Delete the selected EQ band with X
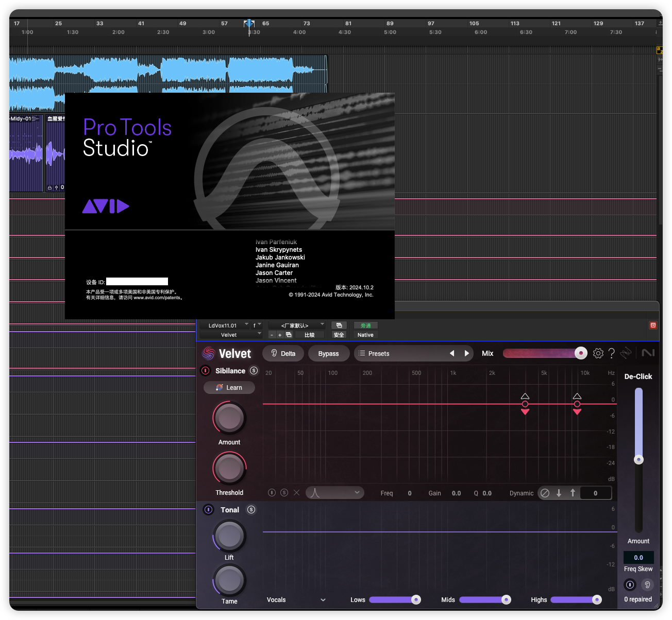The height and width of the screenshot is (620, 672). tap(296, 493)
